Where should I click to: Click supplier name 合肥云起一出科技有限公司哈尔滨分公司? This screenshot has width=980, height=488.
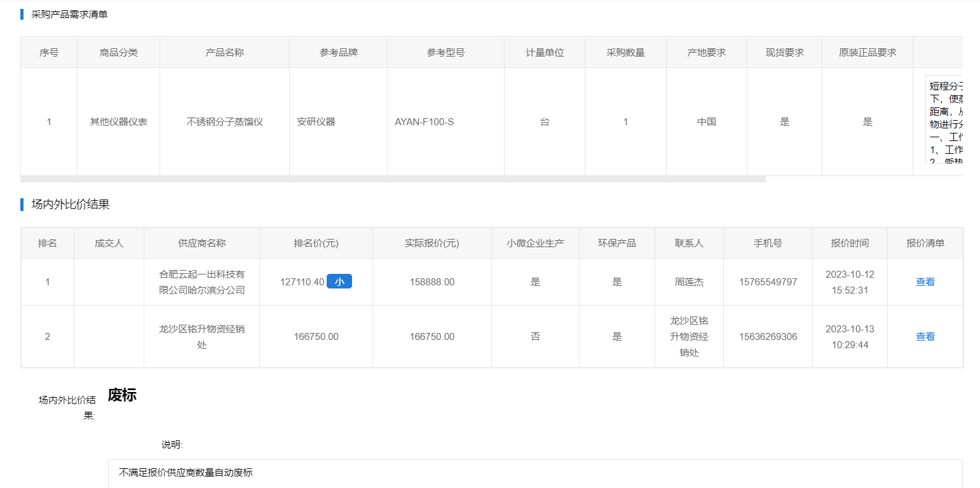tap(201, 282)
